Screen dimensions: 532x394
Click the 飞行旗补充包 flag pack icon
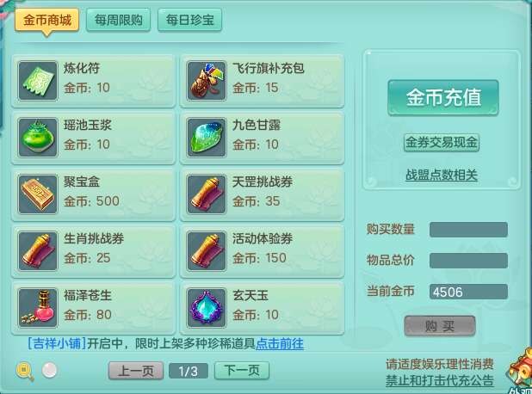point(207,81)
